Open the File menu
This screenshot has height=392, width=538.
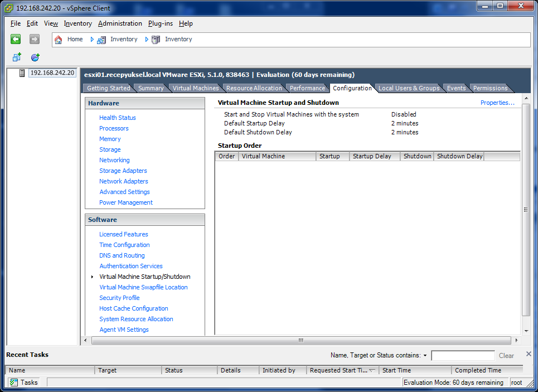(16, 23)
